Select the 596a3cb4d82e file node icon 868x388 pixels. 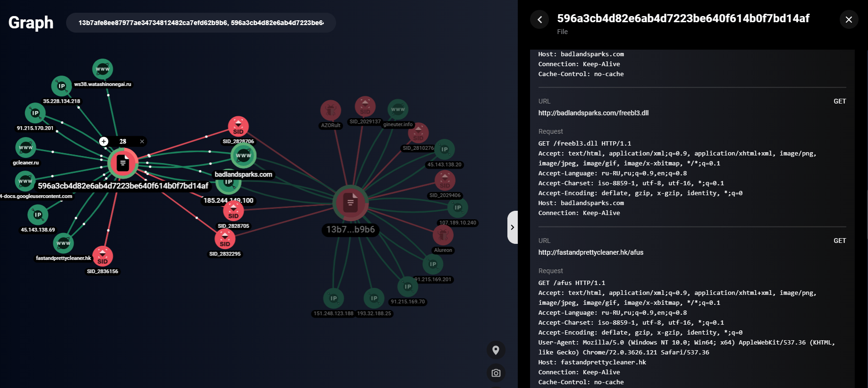pyautogui.click(x=123, y=163)
